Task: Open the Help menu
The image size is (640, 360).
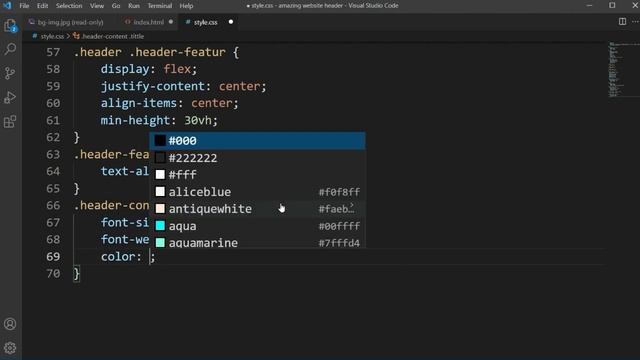Action: pyautogui.click(x=186, y=6)
